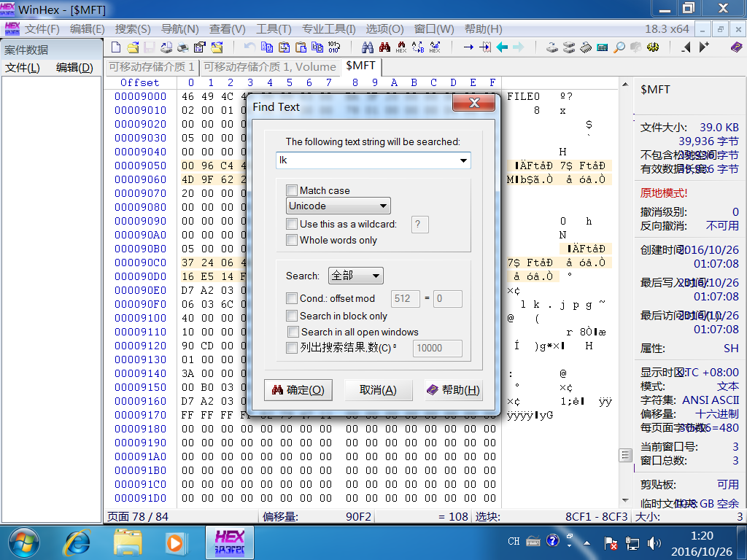Open the 文件(F) menu

click(42, 29)
